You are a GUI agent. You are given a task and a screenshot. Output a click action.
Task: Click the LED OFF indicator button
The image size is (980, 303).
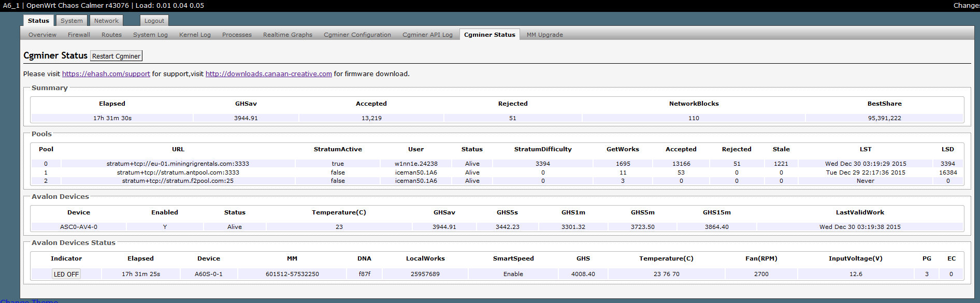pyautogui.click(x=66, y=274)
